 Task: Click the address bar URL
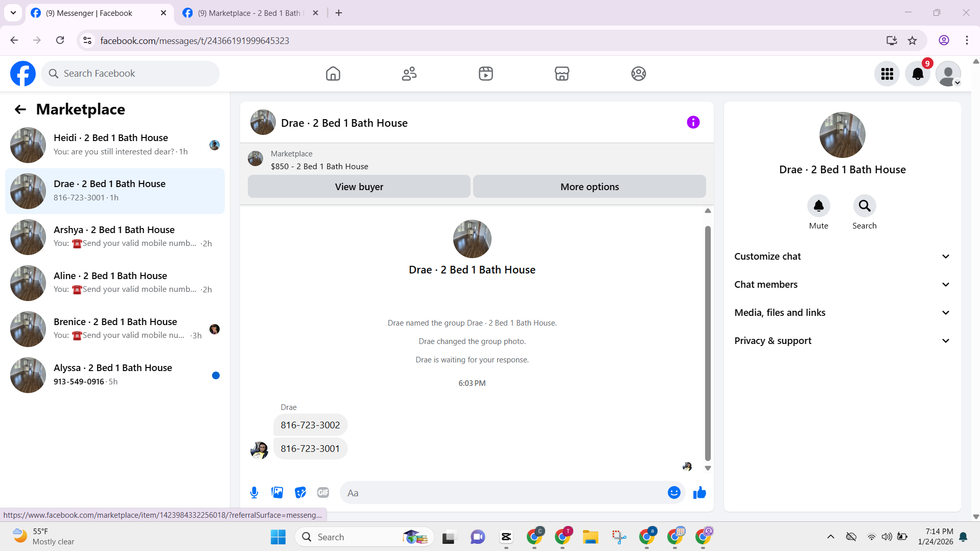195,41
